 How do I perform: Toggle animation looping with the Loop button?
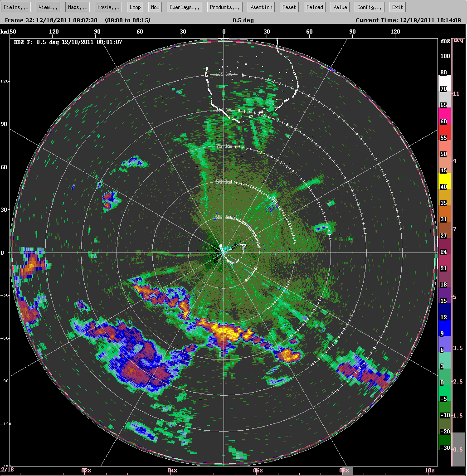[x=135, y=7]
